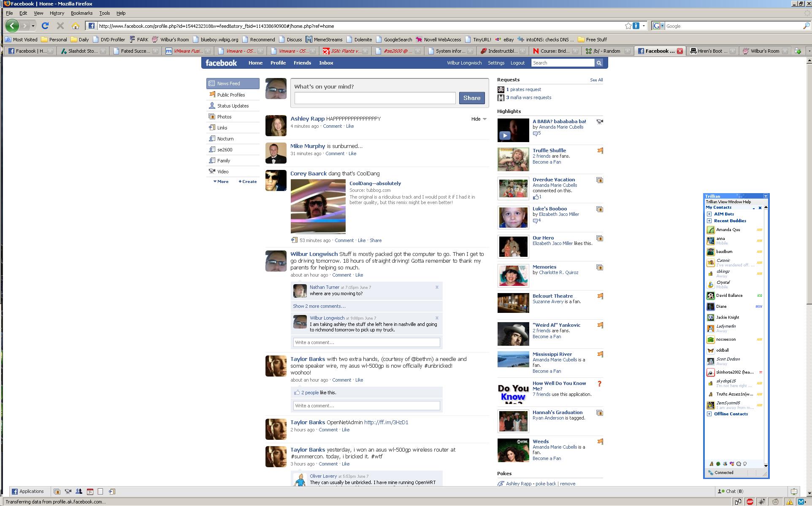The image size is (812, 506).
Task: Close the active Facebook tab red X
Action: [x=680, y=51]
